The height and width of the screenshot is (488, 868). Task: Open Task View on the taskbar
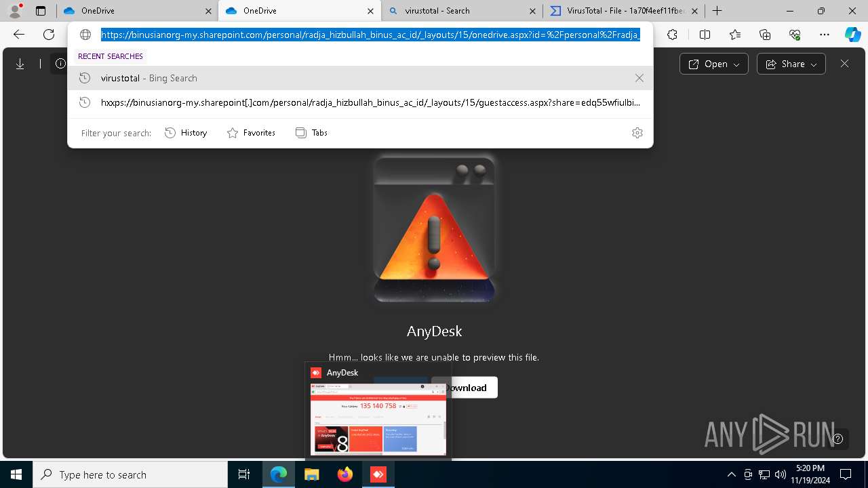point(244,474)
